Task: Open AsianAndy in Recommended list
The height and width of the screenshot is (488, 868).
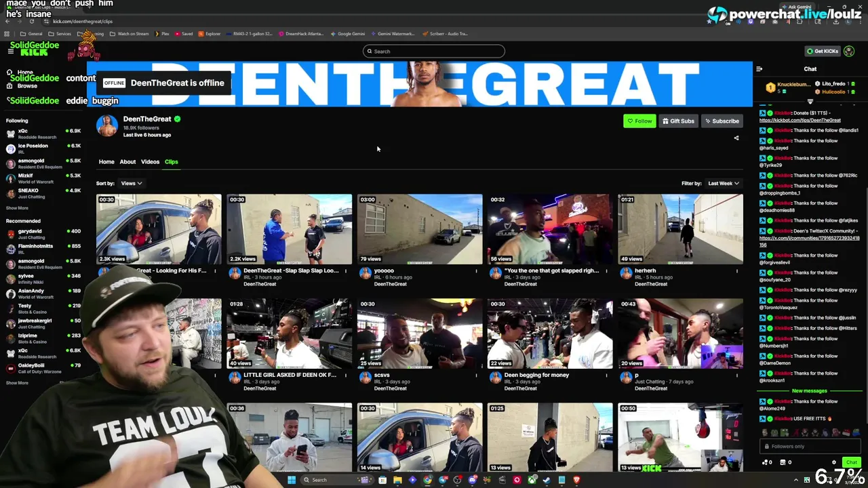Action: pyautogui.click(x=42, y=293)
